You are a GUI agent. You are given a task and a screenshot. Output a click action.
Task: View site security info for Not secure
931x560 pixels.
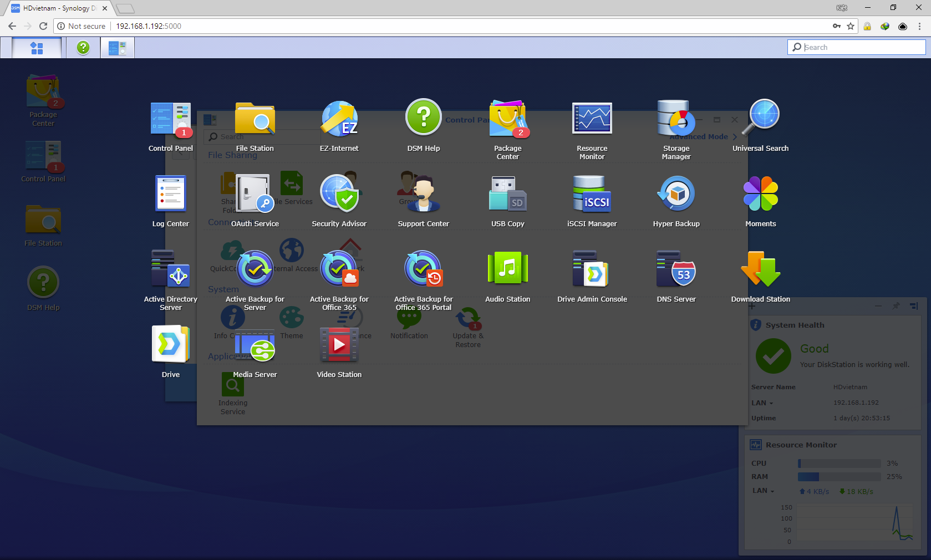coord(82,26)
